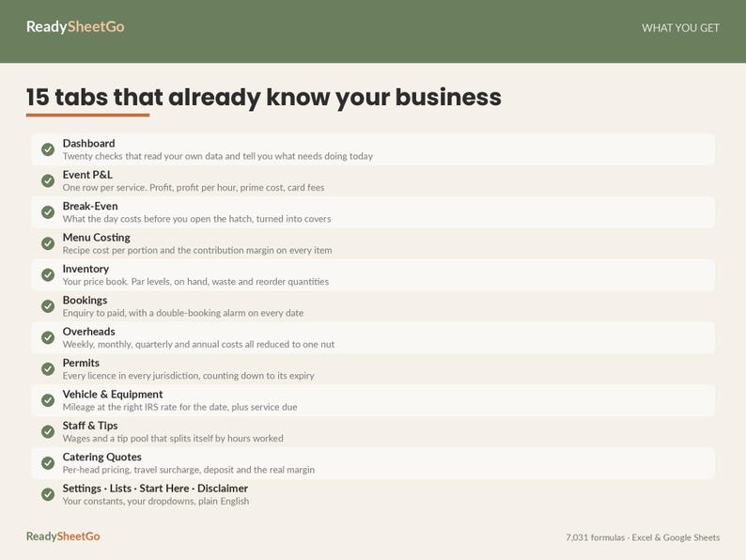
Task: Select the Event P&L title
Action: tap(87, 175)
